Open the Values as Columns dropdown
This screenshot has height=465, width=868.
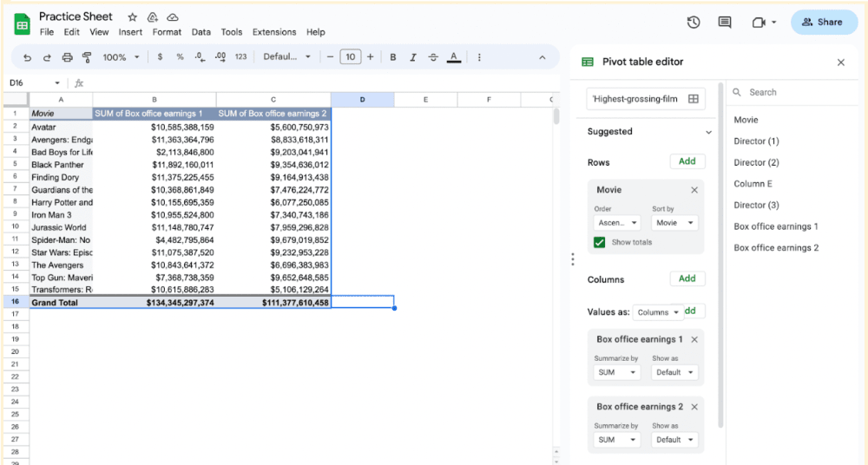tap(658, 312)
